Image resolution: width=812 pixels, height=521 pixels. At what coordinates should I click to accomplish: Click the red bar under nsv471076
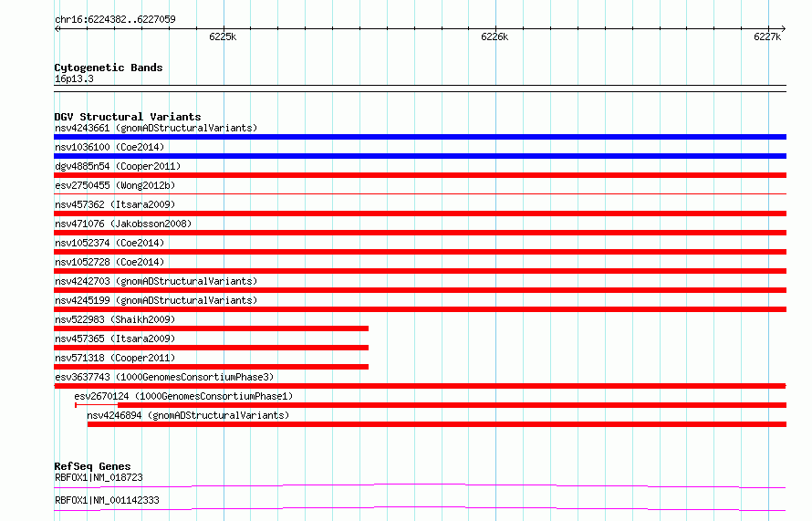coord(420,233)
